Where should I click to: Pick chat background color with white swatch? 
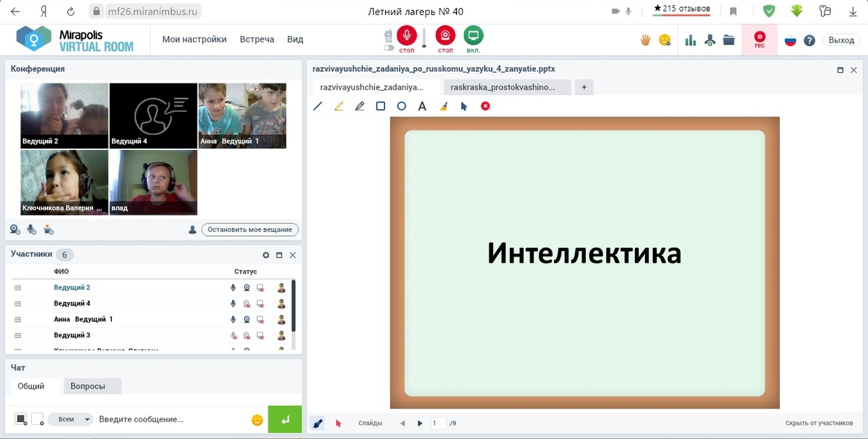click(x=37, y=419)
